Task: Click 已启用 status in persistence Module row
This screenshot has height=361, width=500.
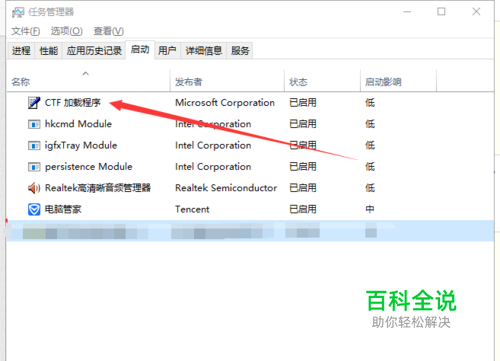Action: point(303,167)
